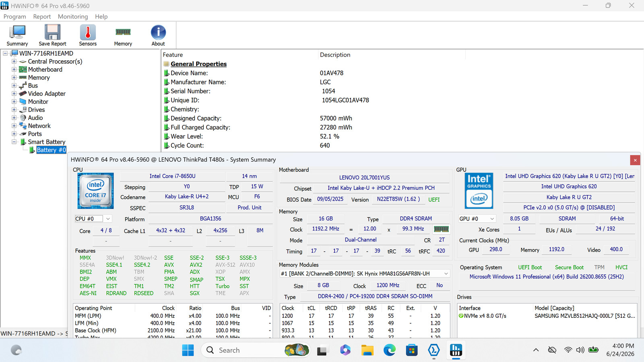The width and height of the screenshot is (644, 362).
Task: Open the CPU #0 selector dropdown
Action: (x=93, y=219)
